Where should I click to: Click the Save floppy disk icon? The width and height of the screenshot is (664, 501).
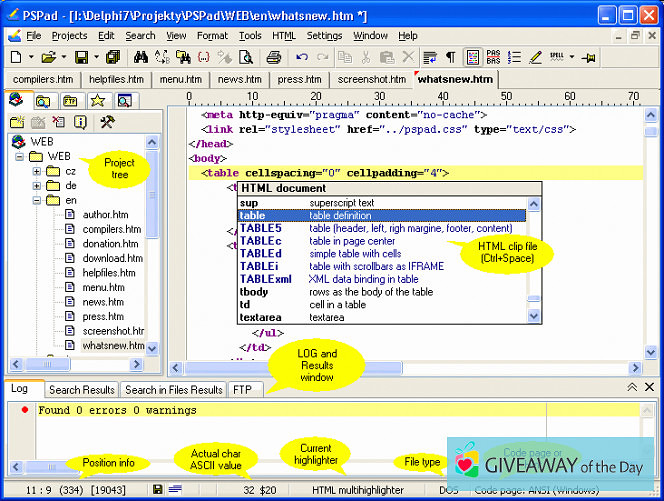pyautogui.click(x=81, y=57)
